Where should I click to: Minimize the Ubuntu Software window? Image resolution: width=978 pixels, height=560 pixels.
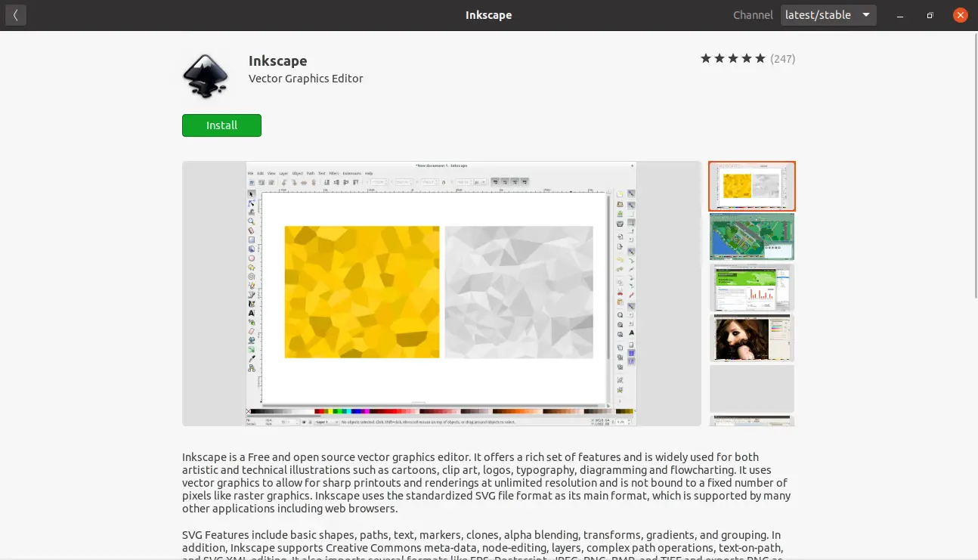tap(899, 15)
